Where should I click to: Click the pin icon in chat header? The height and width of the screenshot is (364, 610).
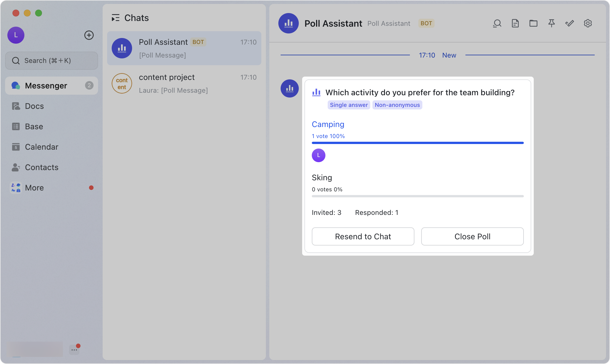(551, 23)
